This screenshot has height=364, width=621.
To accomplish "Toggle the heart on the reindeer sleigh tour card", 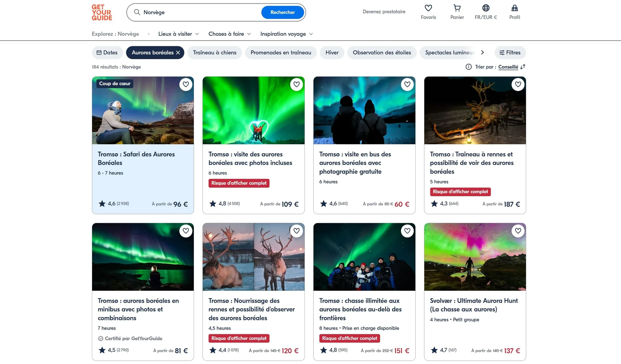I will (518, 84).
